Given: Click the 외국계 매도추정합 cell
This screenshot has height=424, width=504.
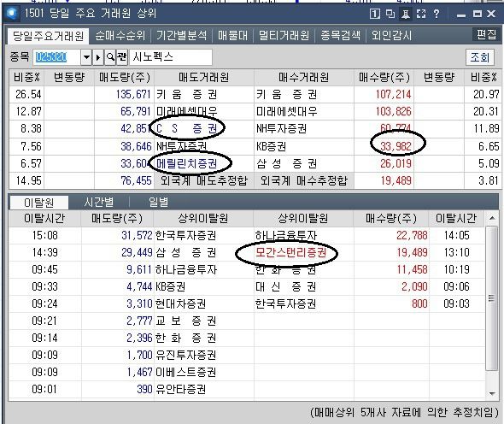Looking at the screenshot, I should (204, 180).
